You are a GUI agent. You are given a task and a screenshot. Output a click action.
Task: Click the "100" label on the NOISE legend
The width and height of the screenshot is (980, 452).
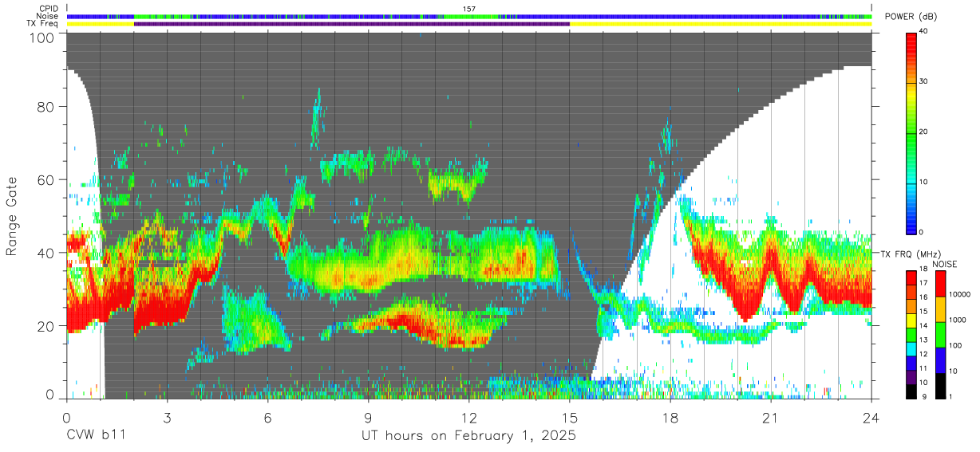pos(957,346)
